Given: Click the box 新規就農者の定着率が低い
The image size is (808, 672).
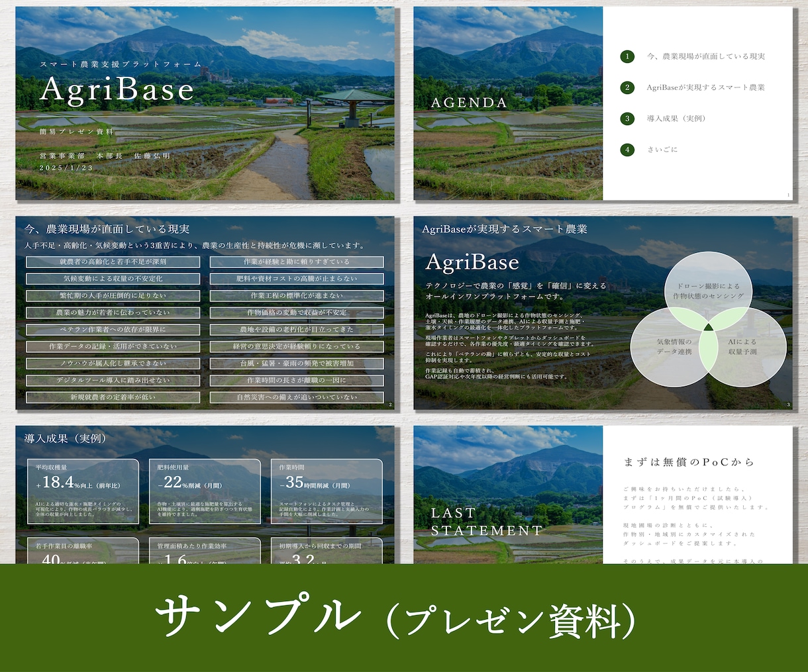Looking at the screenshot, I should coord(113,397).
